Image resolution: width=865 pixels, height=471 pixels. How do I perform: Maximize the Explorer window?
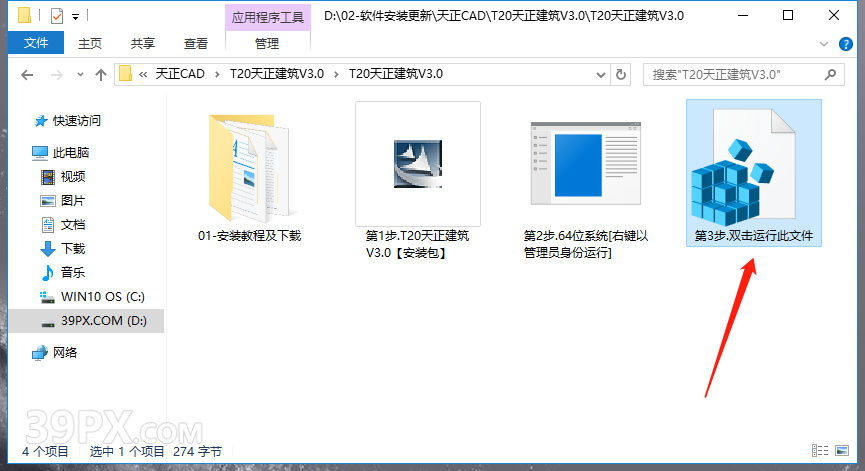pyautogui.click(x=788, y=15)
